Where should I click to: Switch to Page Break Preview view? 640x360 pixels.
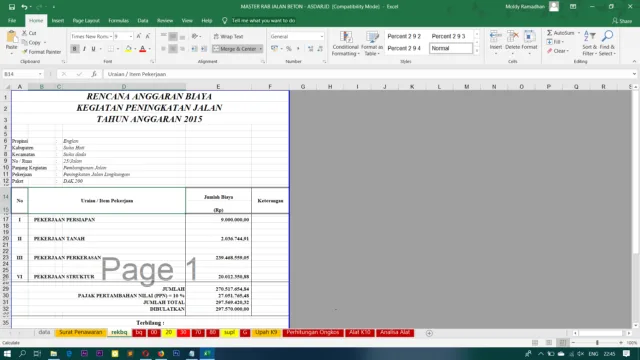pyautogui.click(x=562, y=342)
